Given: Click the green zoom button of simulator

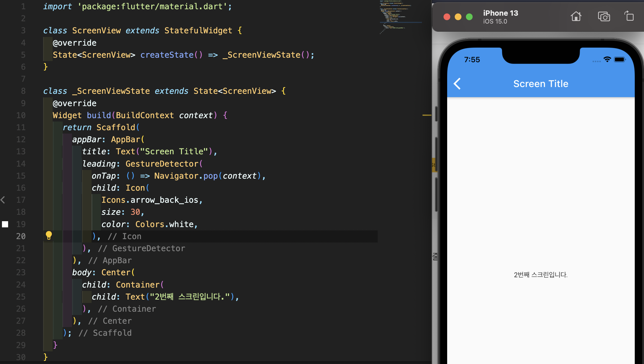Looking at the screenshot, I should pyautogui.click(x=469, y=17).
